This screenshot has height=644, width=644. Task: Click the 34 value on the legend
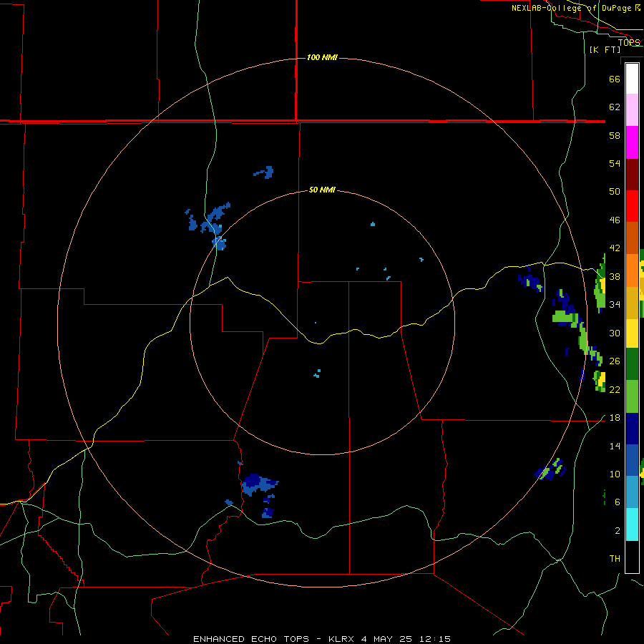615,304
